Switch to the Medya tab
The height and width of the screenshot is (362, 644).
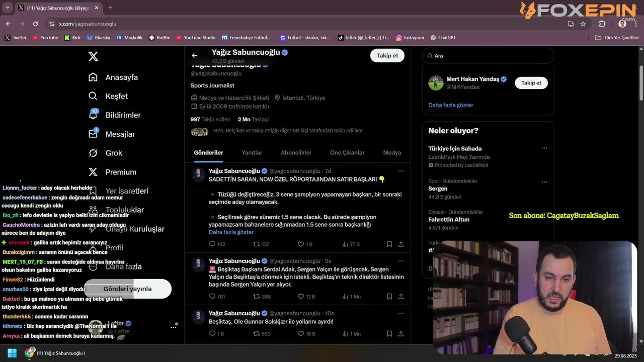[x=392, y=152]
